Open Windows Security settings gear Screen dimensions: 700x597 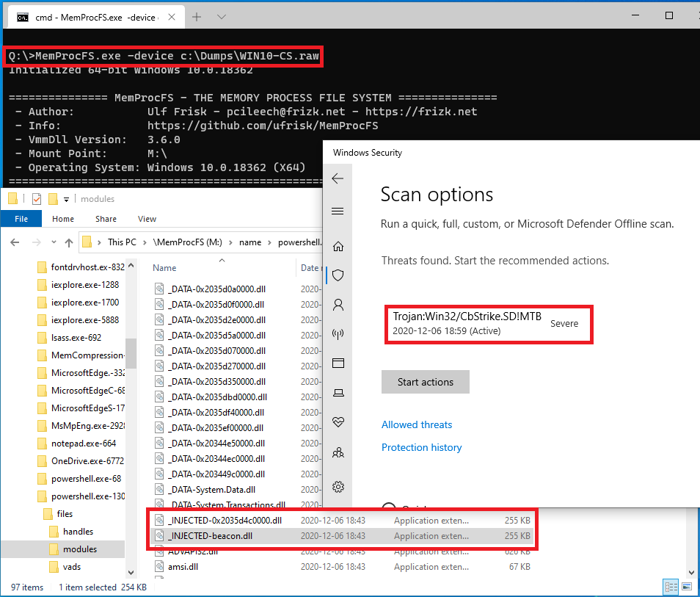click(338, 487)
